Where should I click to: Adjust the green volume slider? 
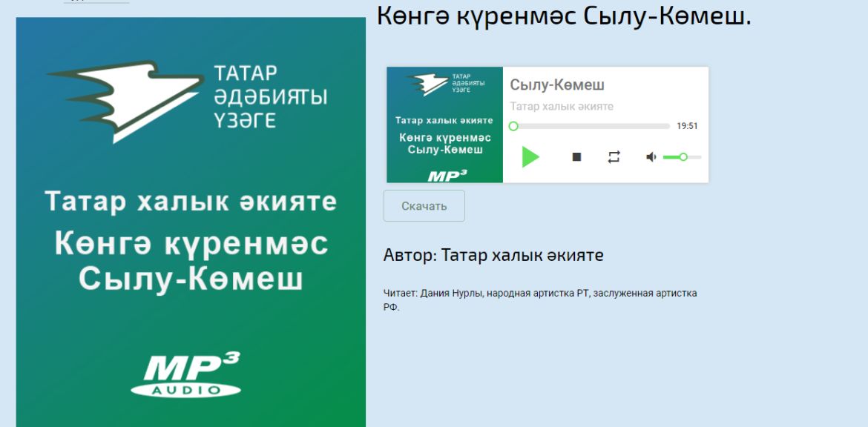682,157
